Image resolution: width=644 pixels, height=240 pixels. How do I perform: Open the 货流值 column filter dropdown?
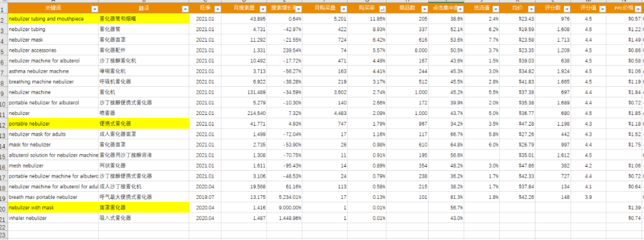[x=496, y=8]
